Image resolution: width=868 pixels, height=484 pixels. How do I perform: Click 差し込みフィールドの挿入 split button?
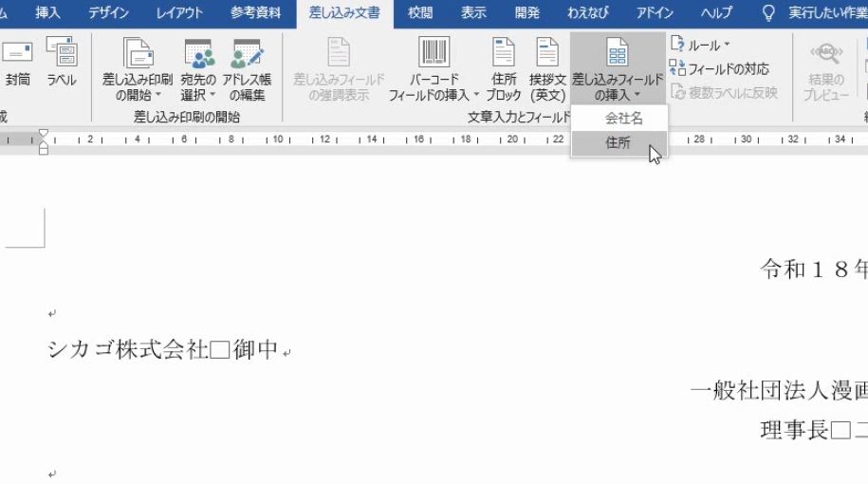coord(618,69)
